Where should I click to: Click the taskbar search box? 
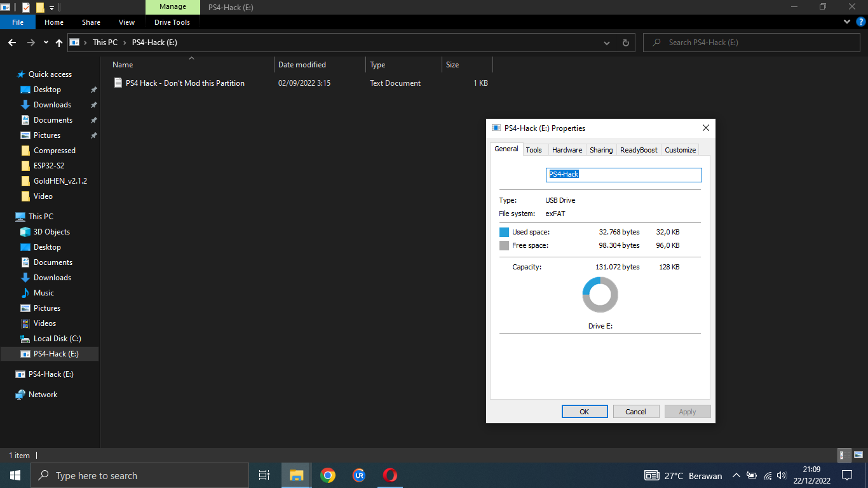[140, 475]
